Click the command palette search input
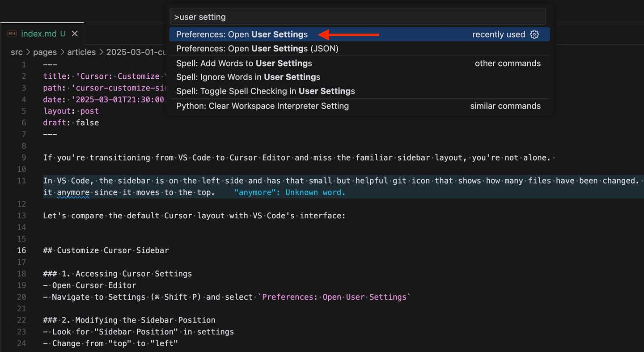This screenshot has width=644, height=352. click(358, 17)
